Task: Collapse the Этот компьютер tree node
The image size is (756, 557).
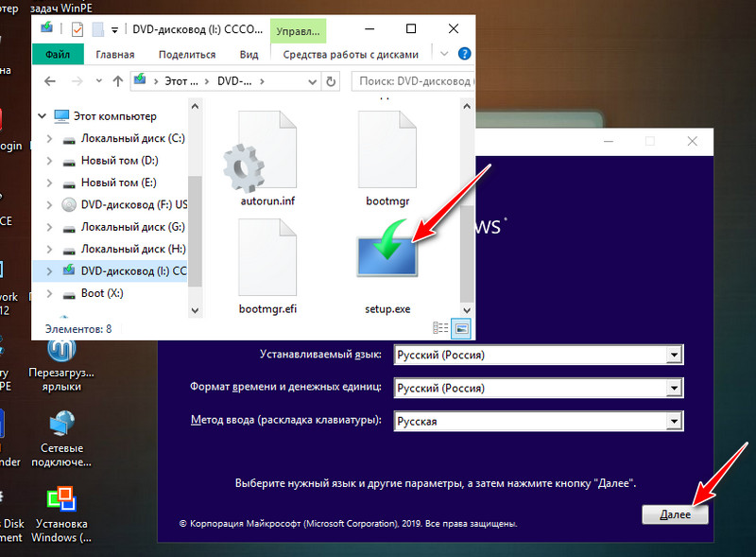Action: click(42, 115)
